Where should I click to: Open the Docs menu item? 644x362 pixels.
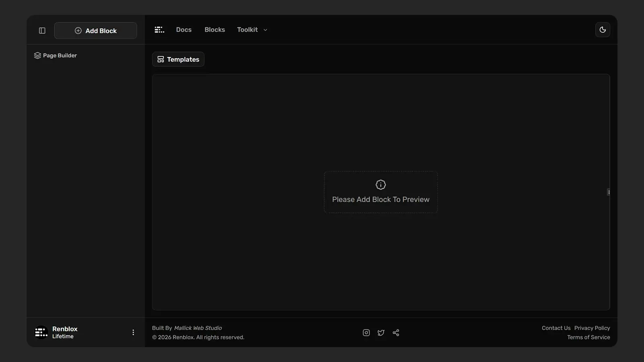tap(184, 29)
